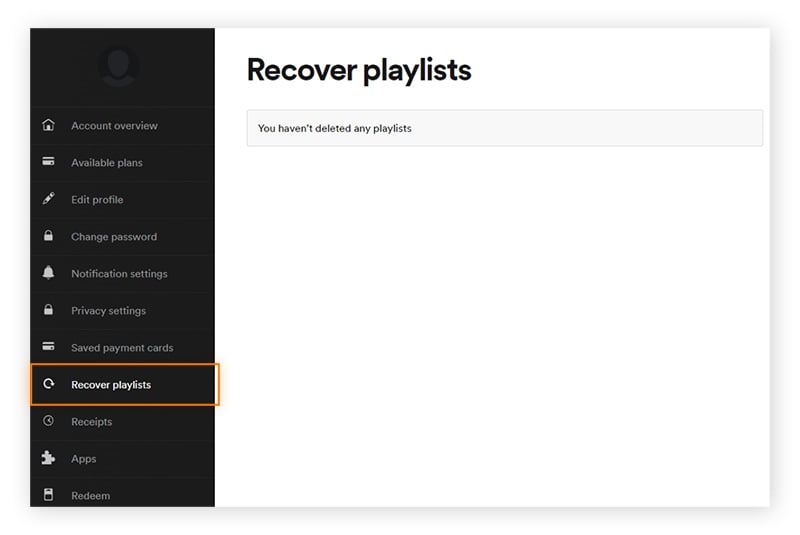The height and width of the screenshot is (535, 800).
Task: Click the card icon beside Redeem
Action: point(48,494)
